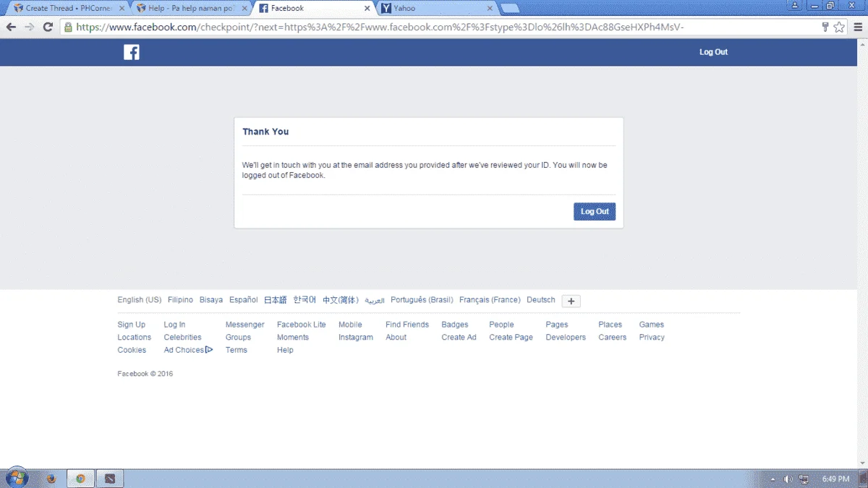Open Messenger footer link
Image resolution: width=868 pixels, height=488 pixels.
tap(245, 325)
